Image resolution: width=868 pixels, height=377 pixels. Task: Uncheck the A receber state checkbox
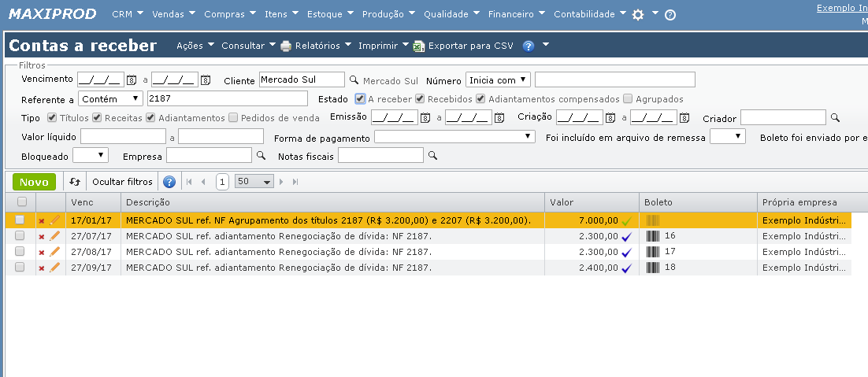(x=361, y=99)
